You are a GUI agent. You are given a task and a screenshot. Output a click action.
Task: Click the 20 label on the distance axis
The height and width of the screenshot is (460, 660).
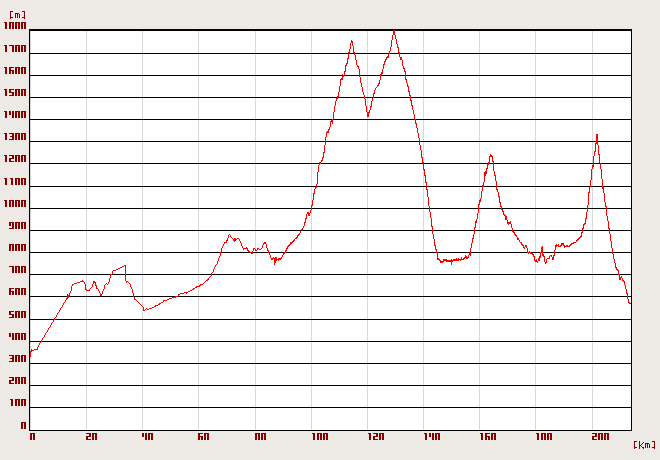coord(91,437)
